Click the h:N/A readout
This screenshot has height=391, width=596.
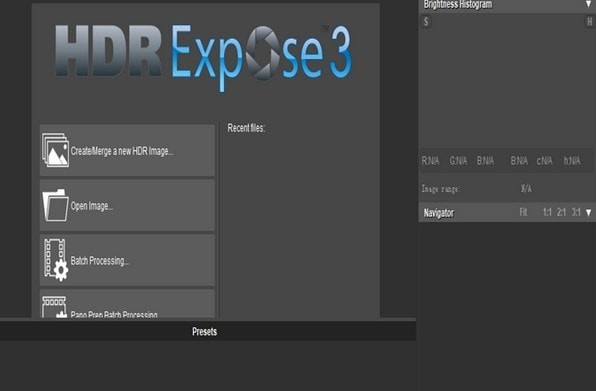[x=572, y=161]
